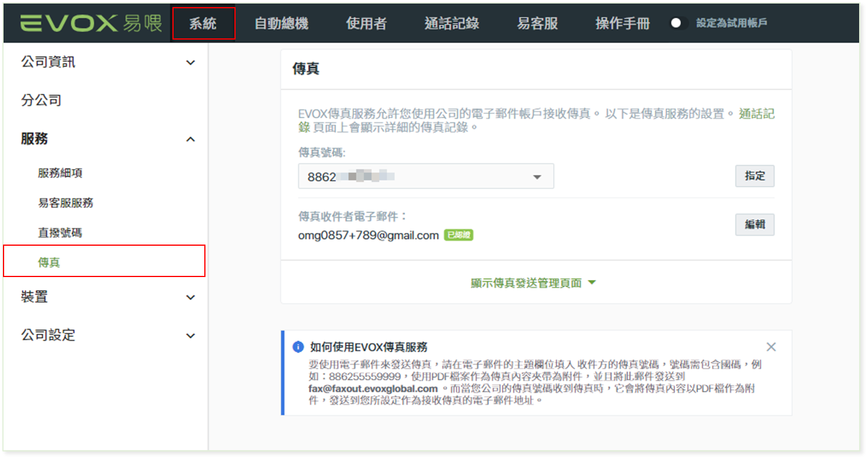The image size is (868, 459).
Task: Click the 如何使用EVOX傳真服務 heading
Action: pyautogui.click(x=368, y=347)
